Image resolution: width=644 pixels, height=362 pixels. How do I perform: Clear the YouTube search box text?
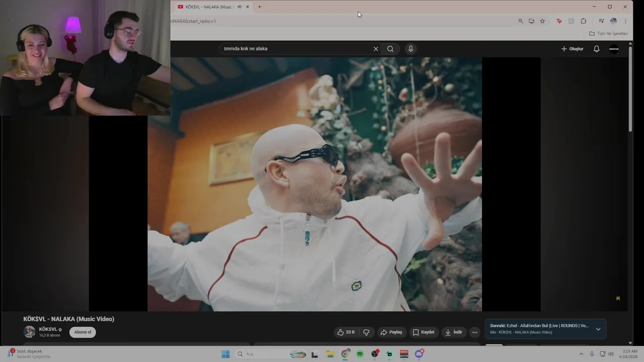tap(375, 49)
